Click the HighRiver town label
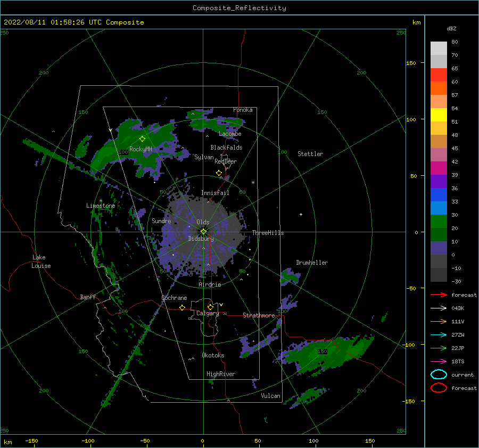The image size is (479, 448). [x=221, y=374]
